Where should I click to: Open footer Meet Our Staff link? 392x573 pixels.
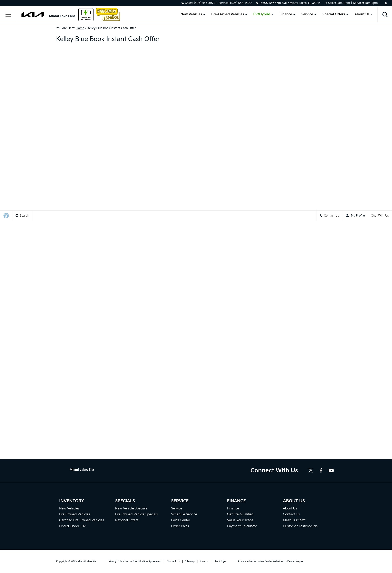coord(294,520)
